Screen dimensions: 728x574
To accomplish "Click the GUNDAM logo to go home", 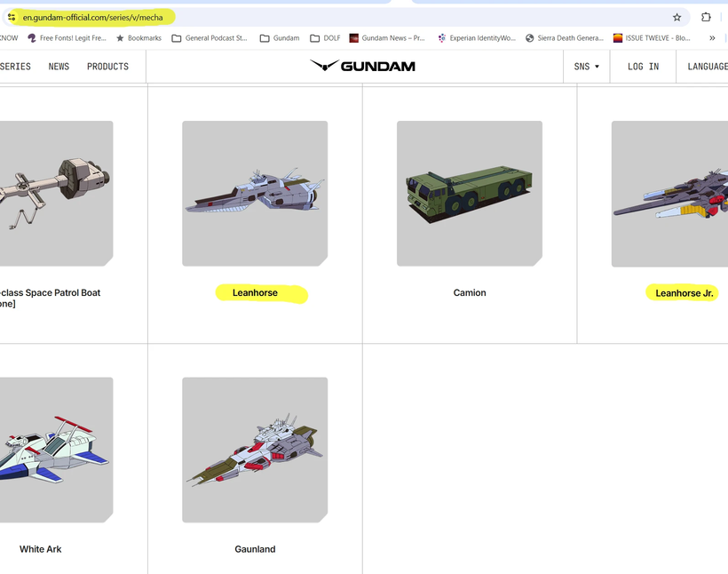I will [362, 66].
